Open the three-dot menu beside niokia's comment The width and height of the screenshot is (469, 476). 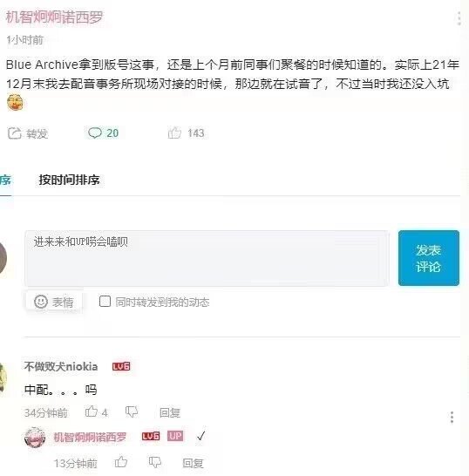(452, 418)
